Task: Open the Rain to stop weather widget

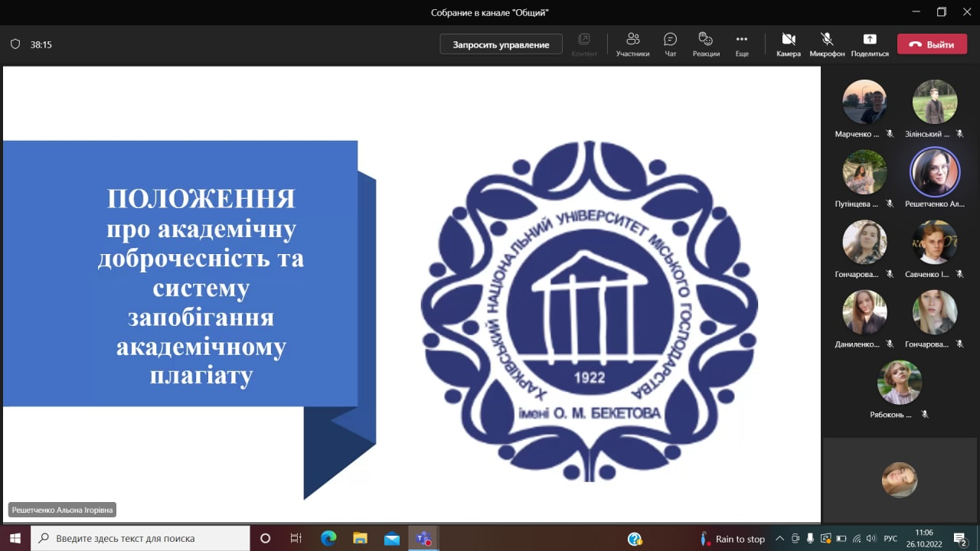Action: coord(732,539)
